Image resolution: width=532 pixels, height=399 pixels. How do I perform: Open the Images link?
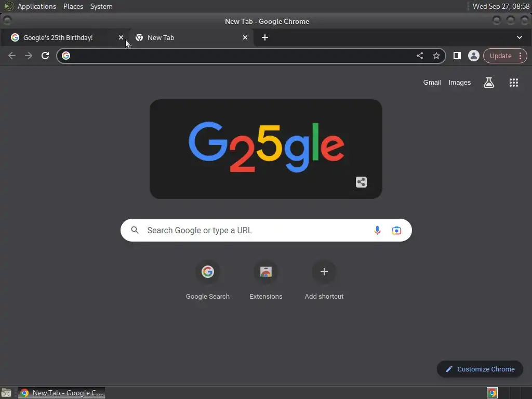tap(459, 83)
